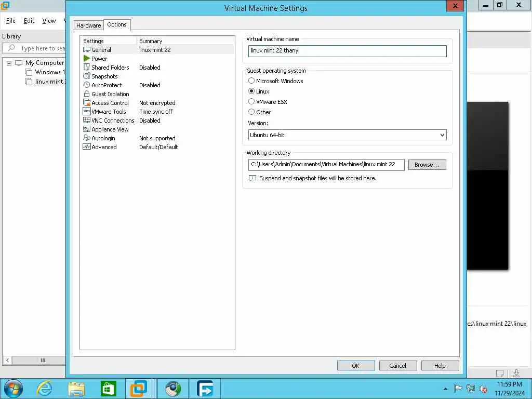This screenshot has height=399, width=532.
Task: Click the Shared Folders icon
Action: pos(87,68)
